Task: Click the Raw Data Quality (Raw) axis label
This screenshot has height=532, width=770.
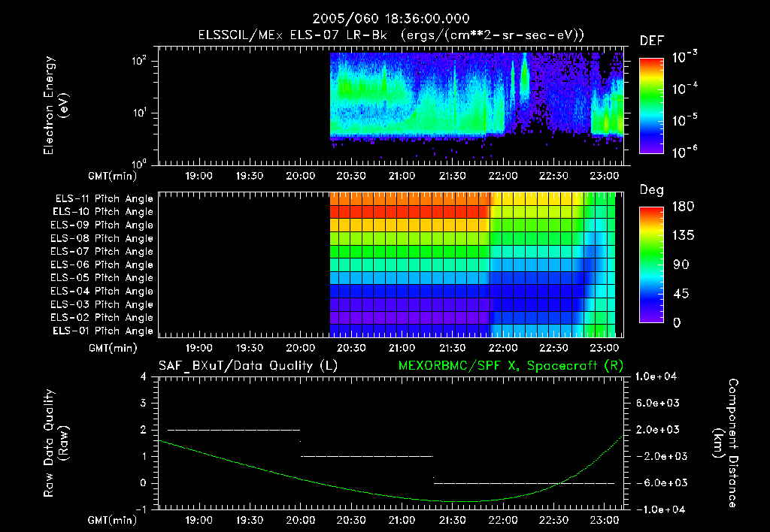Action: click(56, 443)
